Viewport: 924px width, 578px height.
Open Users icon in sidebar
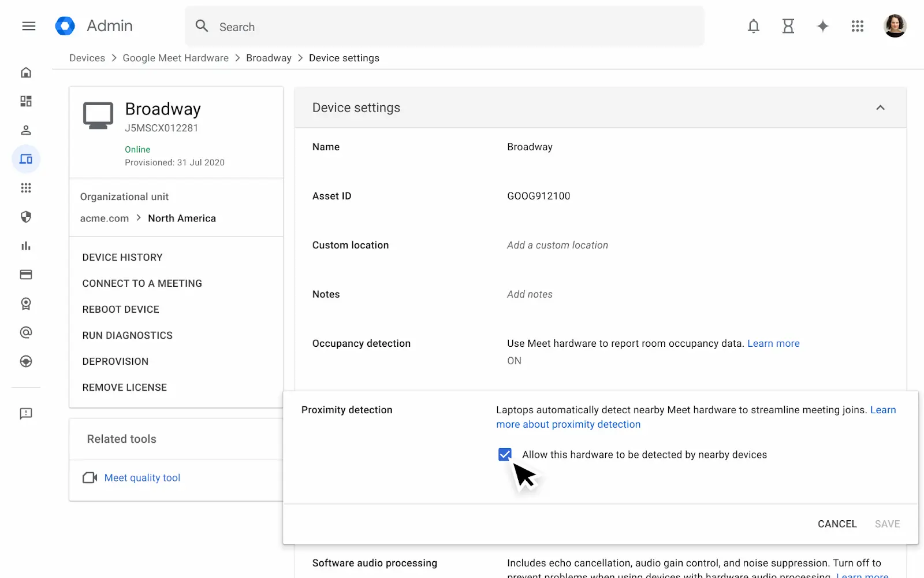coord(26,130)
